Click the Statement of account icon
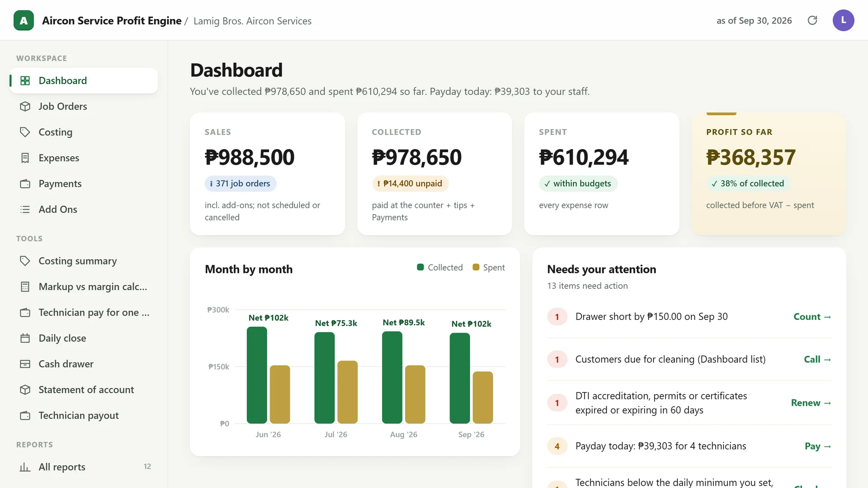Screen dimensions: 868x488 pos(25,389)
